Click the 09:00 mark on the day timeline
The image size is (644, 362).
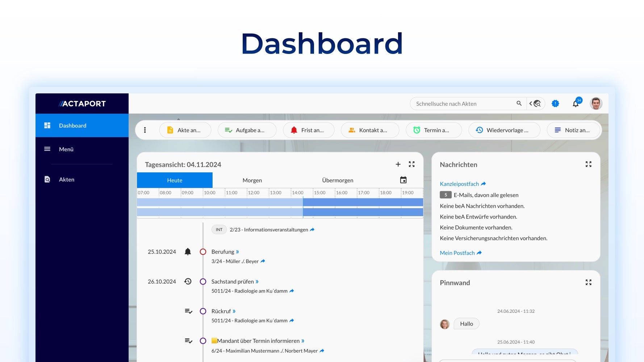(x=187, y=193)
